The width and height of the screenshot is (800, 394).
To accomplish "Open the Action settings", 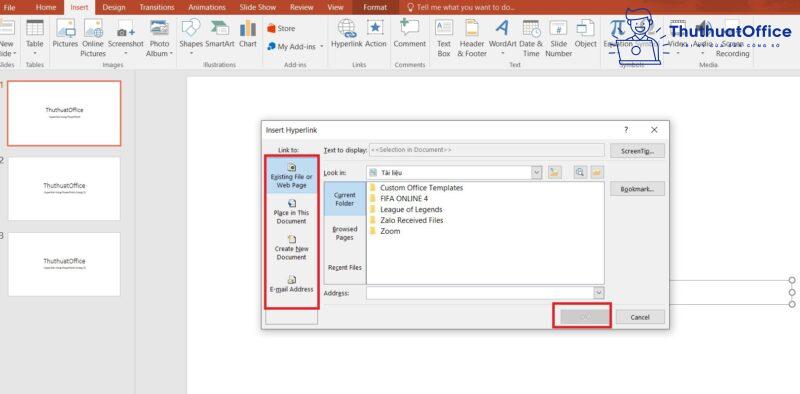I will click(x=376, y=34).
